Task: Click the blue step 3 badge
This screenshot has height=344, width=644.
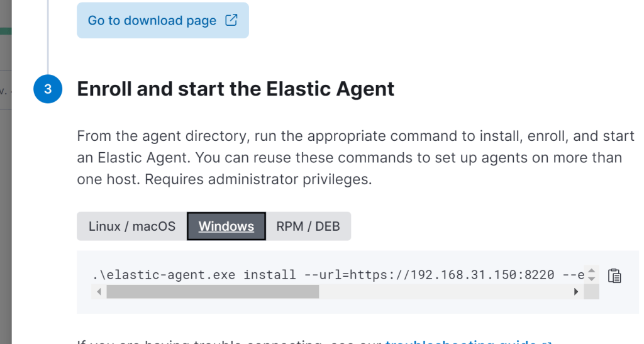Action: [x=48, y=89]
